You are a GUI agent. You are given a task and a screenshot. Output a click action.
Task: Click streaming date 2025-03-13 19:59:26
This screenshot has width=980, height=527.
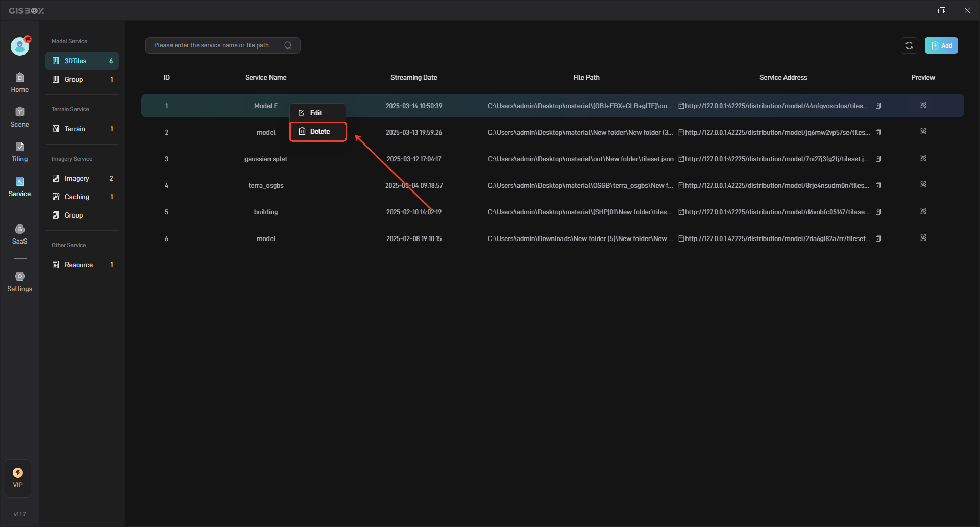414,132
